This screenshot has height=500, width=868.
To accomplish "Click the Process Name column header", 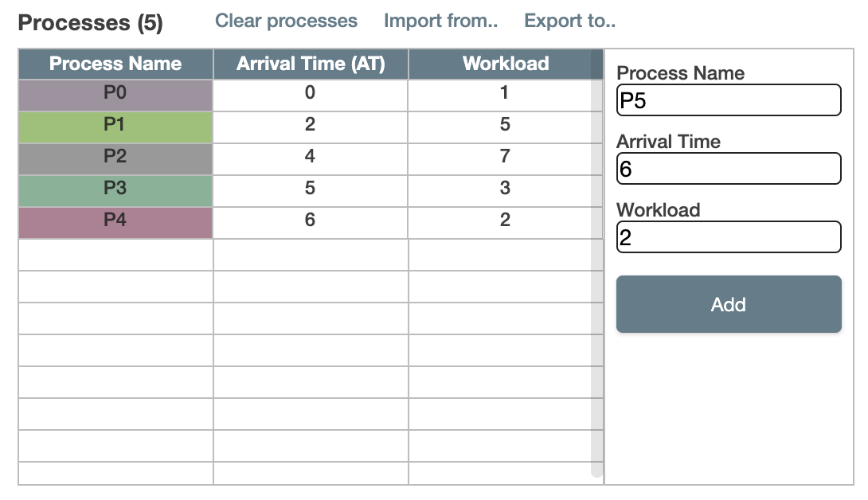I will (115, 64).
